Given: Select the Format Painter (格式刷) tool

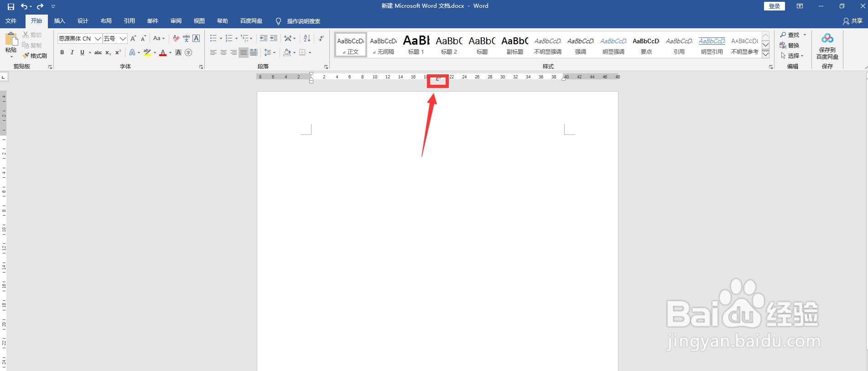Looking at the screenshot, I should pos(35,56).
